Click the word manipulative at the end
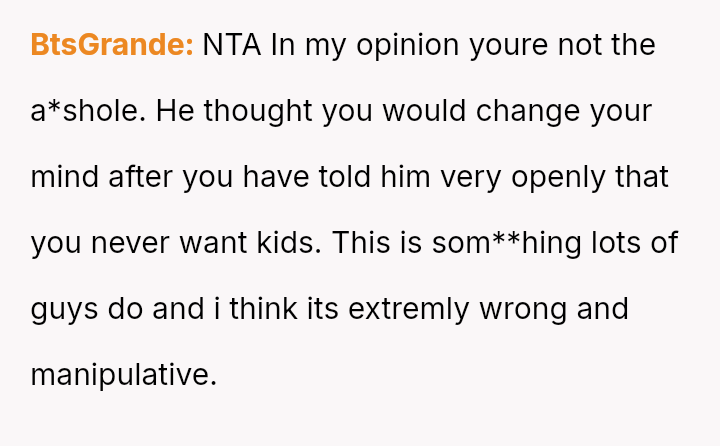Viewport: 720px width, 446px height. coord(124,374)
